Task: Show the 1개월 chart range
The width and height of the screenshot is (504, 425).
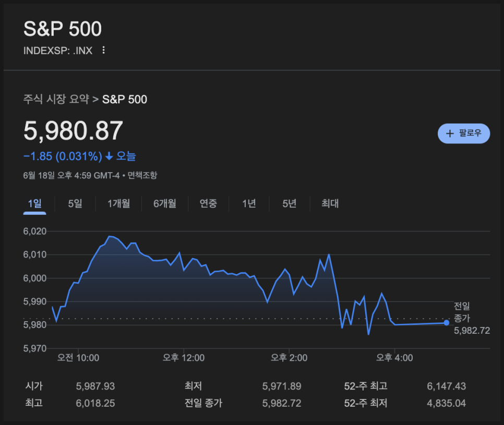Action: [x=118, y=204]
